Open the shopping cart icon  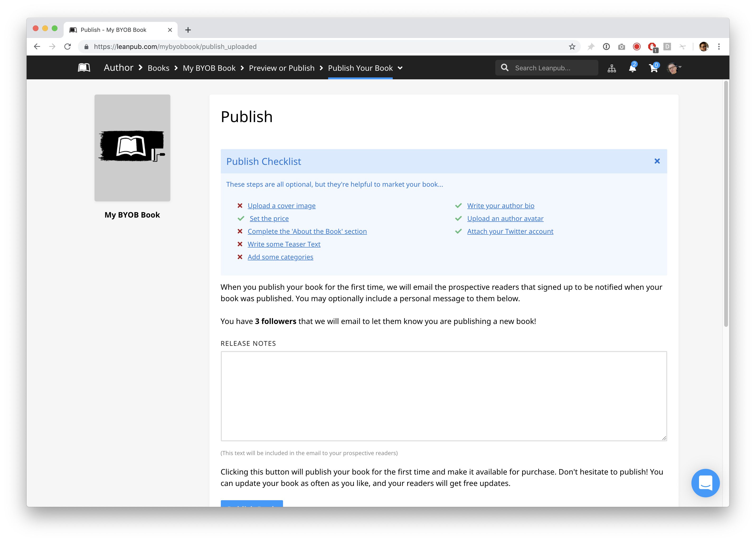point(653,68)
